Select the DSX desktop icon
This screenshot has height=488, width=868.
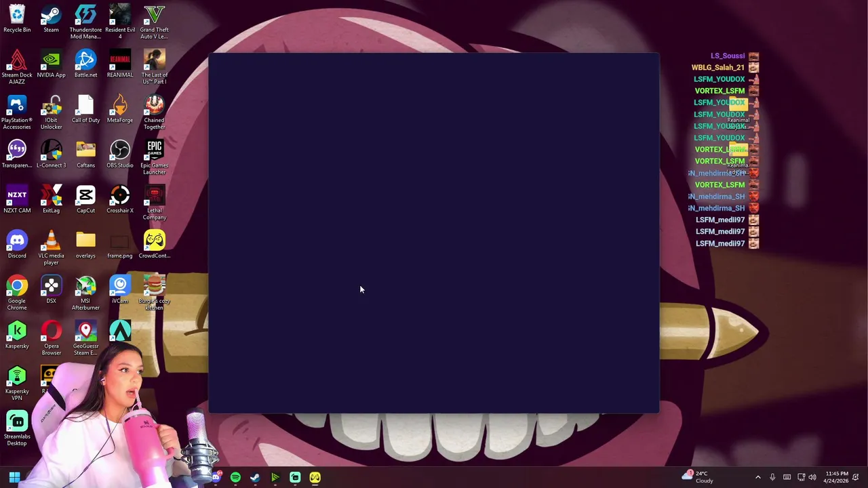[51, 291]
